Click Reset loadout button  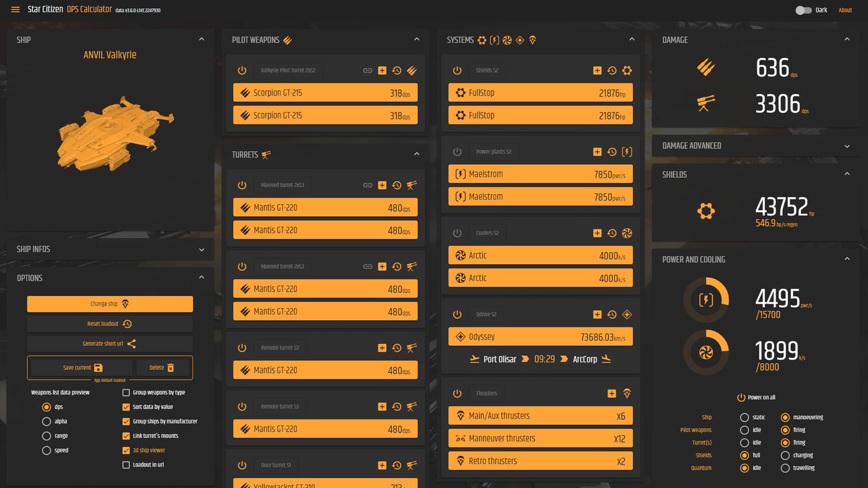(x=110, y=324)
